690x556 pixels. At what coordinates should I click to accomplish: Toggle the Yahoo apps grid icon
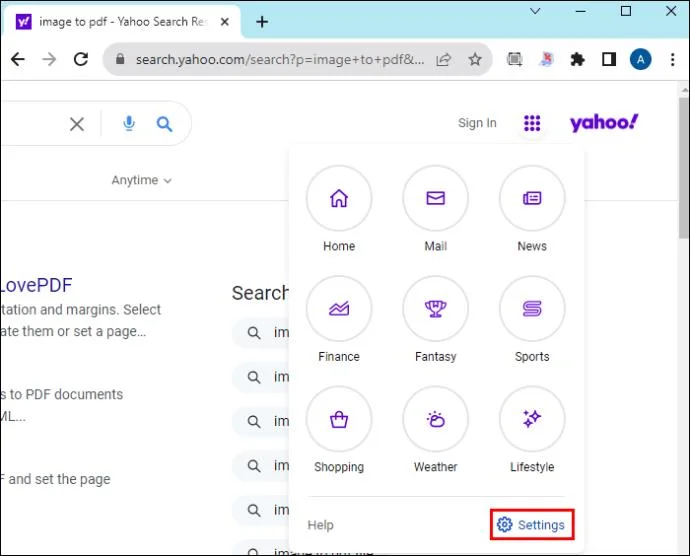(532, 123)
